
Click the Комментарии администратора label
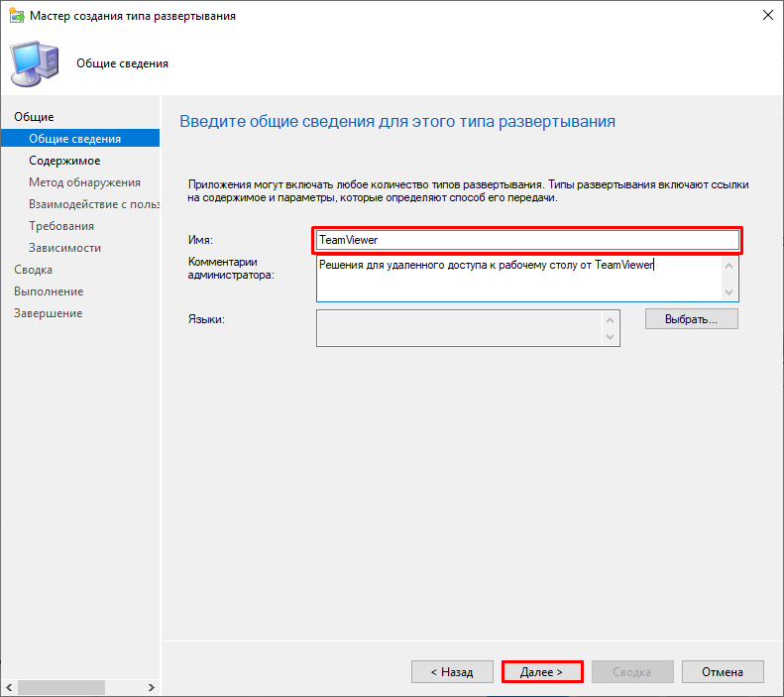pos(231,269)
